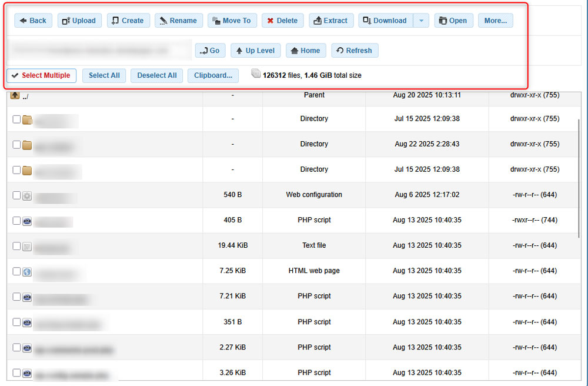588x386 pixels.
Task: Click the Rename pencil icon
Action: tap(163, 20)
